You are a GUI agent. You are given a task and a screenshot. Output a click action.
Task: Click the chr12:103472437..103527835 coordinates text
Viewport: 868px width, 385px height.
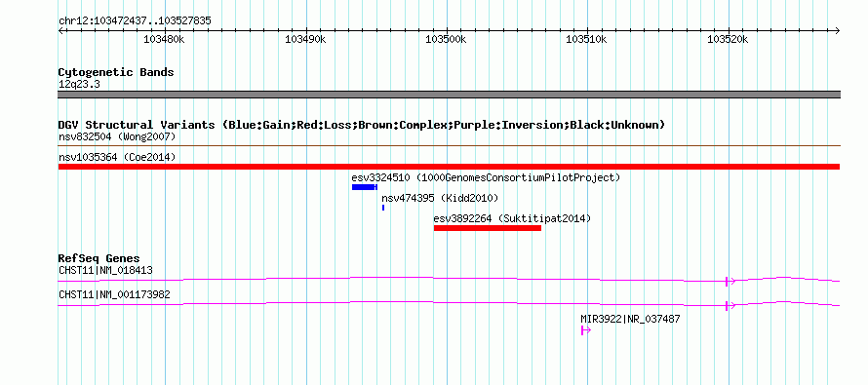click(135, 20)
